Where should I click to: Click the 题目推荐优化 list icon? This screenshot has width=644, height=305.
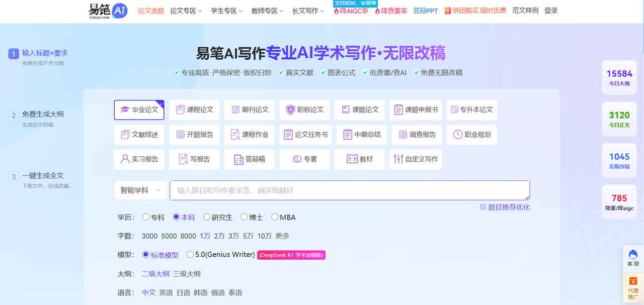[483, 207]
